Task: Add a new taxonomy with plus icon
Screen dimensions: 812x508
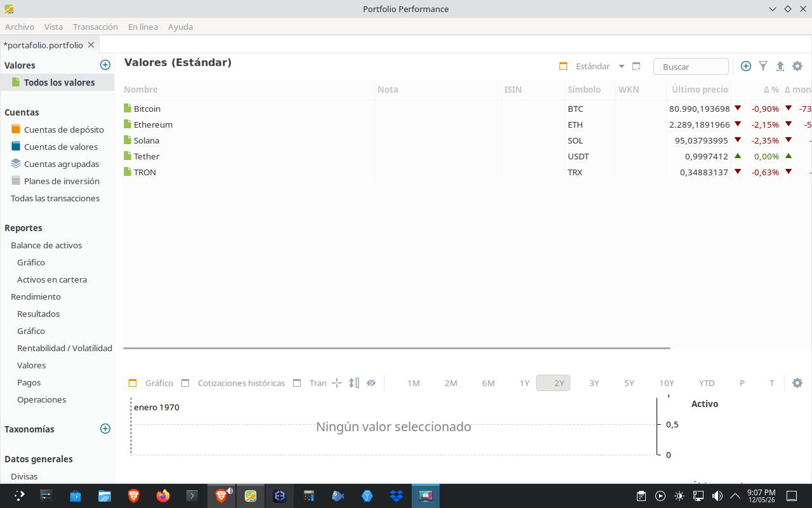Action: 105,429
